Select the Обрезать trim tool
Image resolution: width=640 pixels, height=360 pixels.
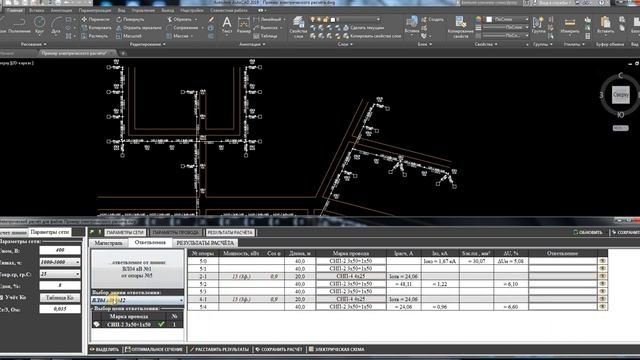click(179, 19)
